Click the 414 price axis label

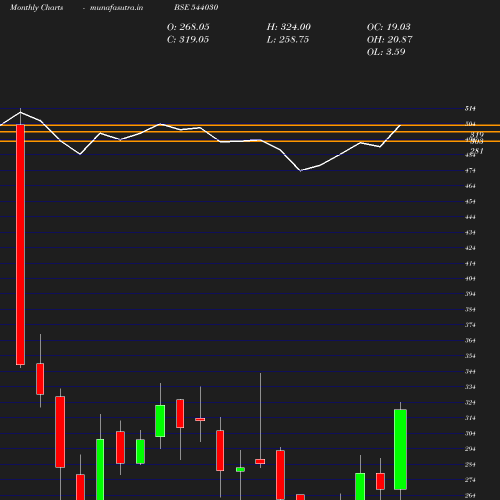click(470, 263)
